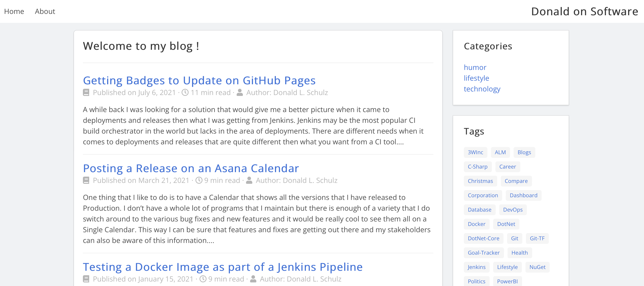
Task: Filter by the Christmas tag
Action: [480, 181]
